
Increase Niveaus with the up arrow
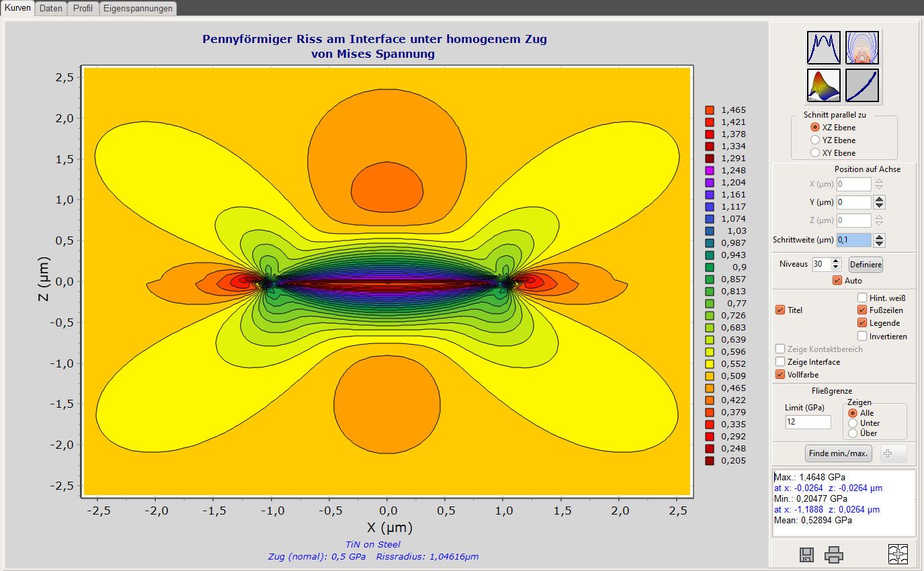point(836,261)
